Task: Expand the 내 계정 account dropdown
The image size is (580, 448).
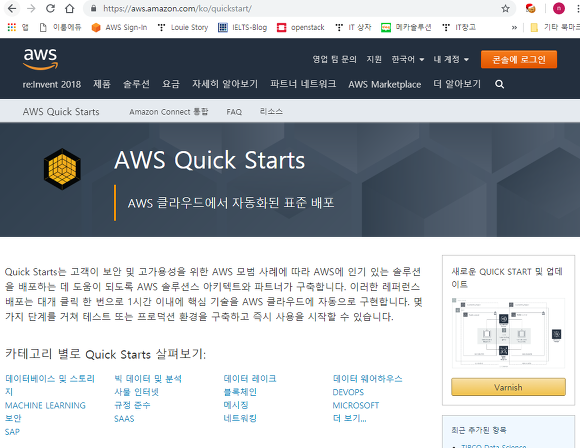Action: (451, 59)
